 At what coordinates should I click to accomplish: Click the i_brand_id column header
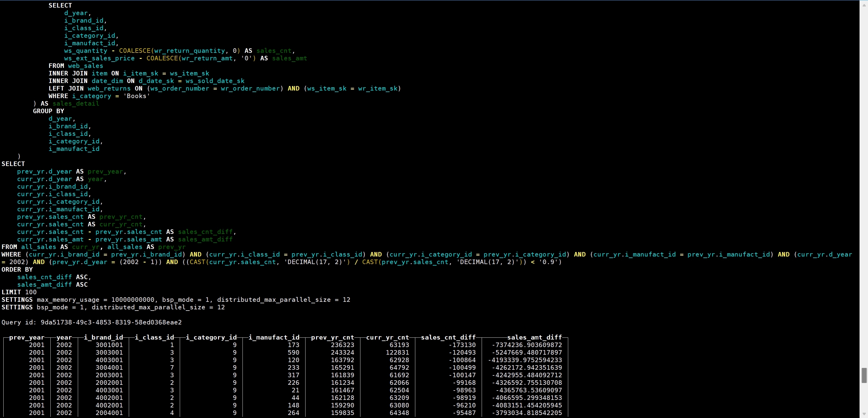coord(103,337)
